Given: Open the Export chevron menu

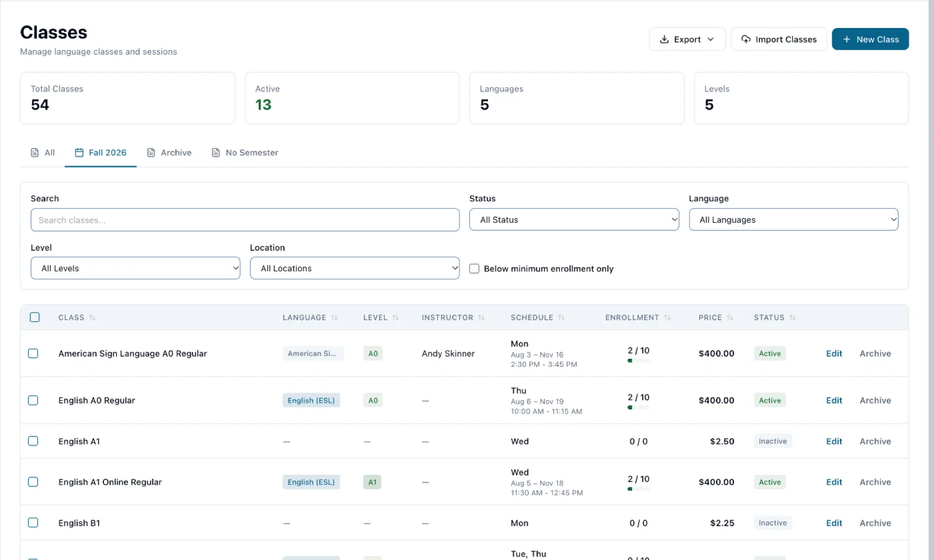Looking at the screenshot, I should point(710,39).
